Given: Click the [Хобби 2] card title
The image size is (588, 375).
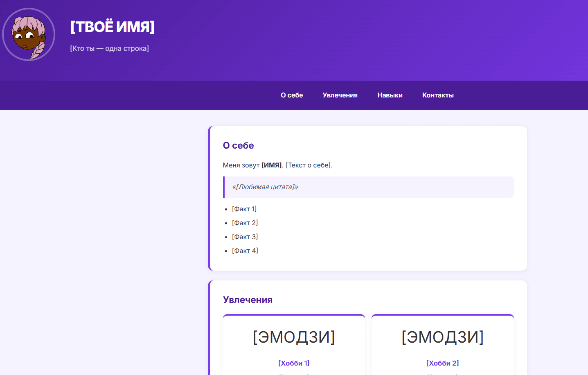Looking at the screenshot, I should pos(442,363).
